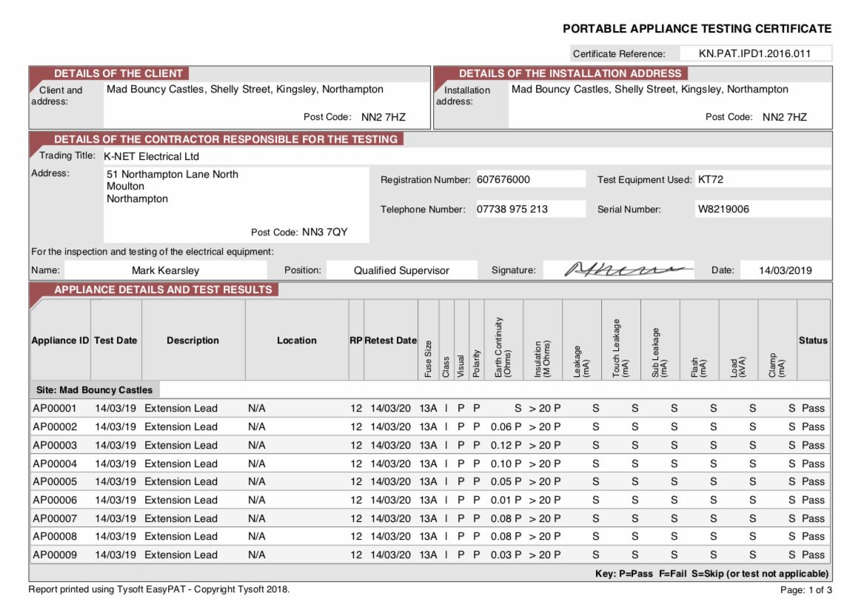This screenshot has width=858, height=616.
Task: Click the certificate date 14/03/2019
Action: (785, 270)
